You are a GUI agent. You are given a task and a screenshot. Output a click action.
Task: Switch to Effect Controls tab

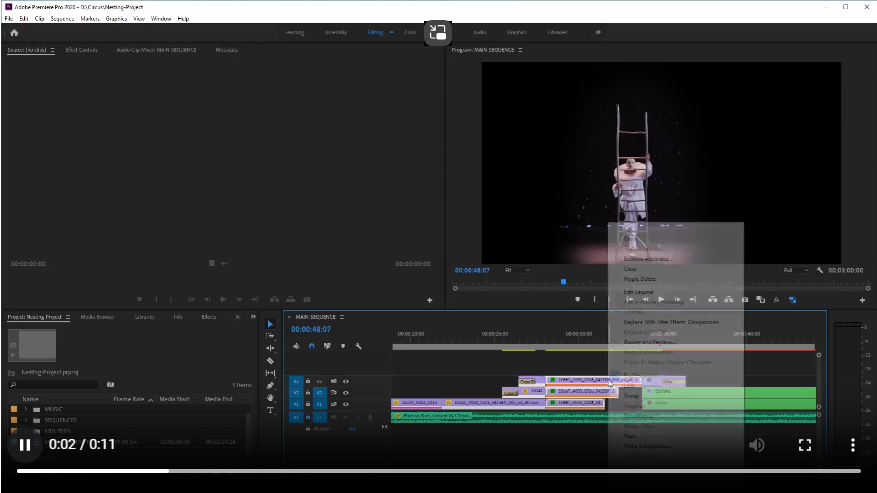pyautogui.click(x=81, y=50)
